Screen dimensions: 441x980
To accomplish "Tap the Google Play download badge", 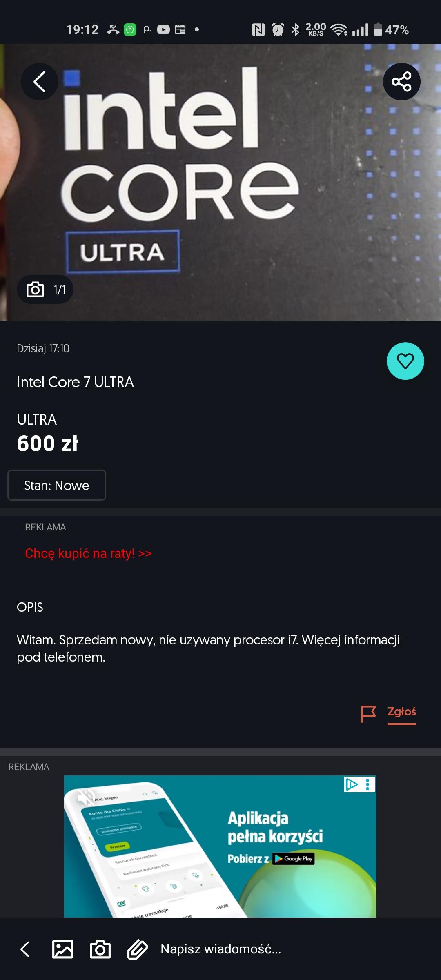I will 293,858.
